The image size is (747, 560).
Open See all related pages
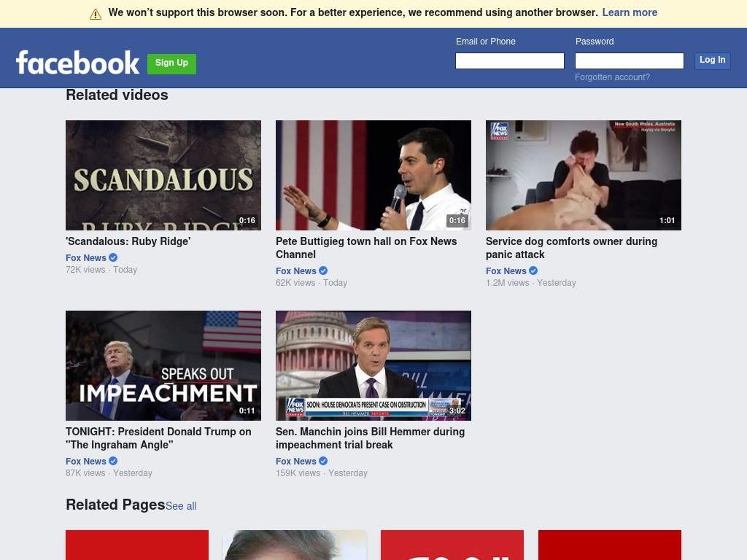[181, 506]
